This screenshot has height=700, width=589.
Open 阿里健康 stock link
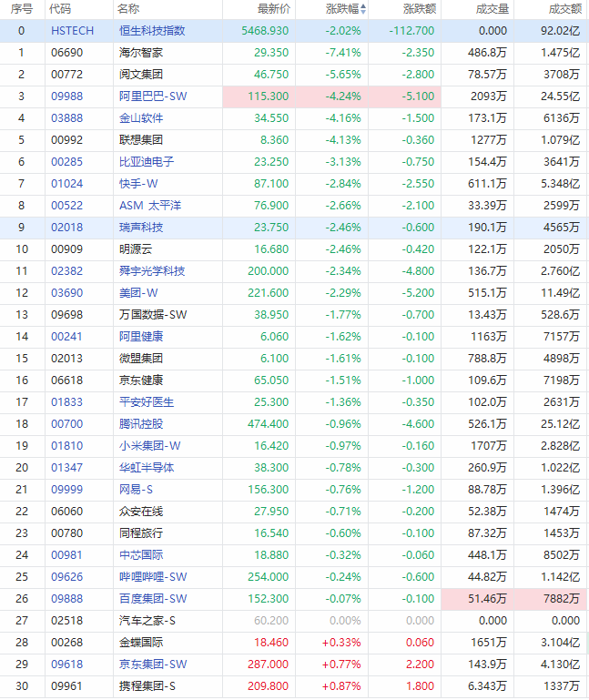tap(141, 337)
